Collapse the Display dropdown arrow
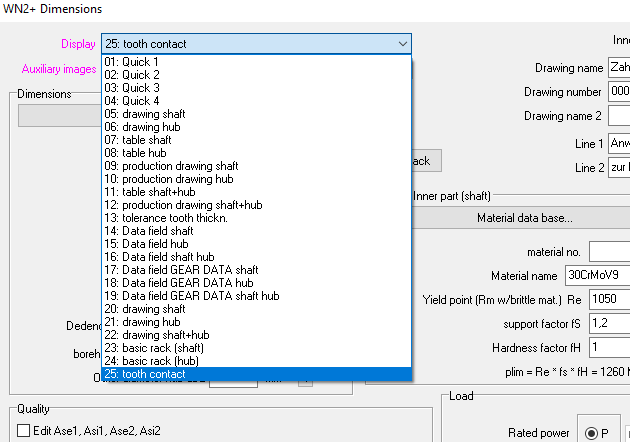 pyautogui.click(x=401, y=43)
